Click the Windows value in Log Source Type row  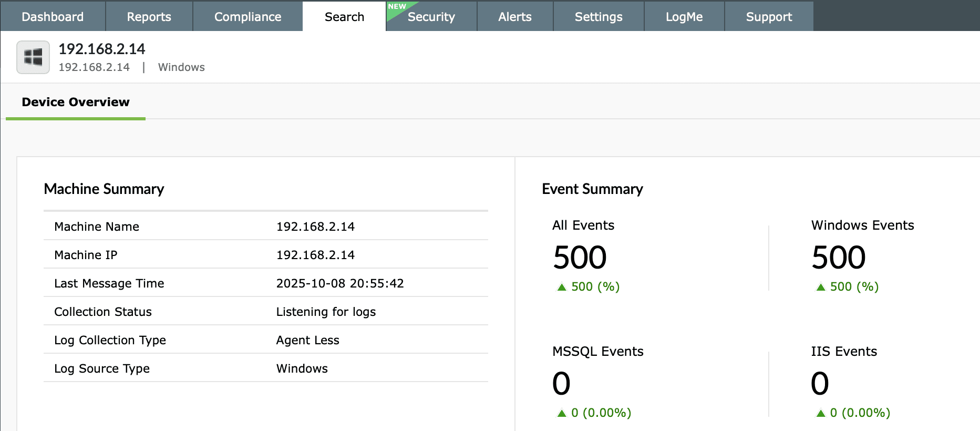(x=302, y=368)
